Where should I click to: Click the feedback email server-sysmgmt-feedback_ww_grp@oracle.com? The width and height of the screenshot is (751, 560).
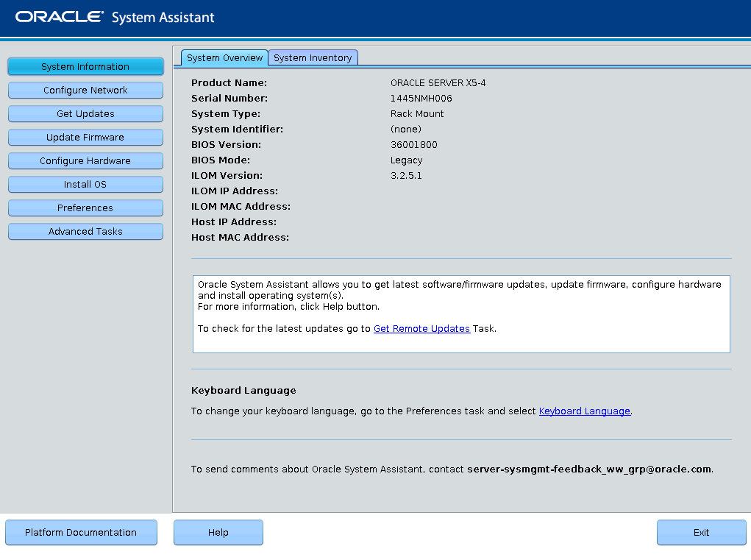[589, 469]
